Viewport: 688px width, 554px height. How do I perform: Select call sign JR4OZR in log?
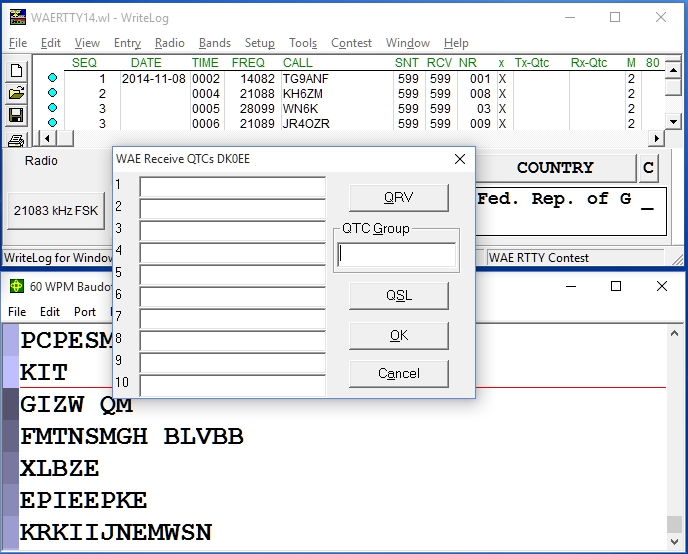306,123
